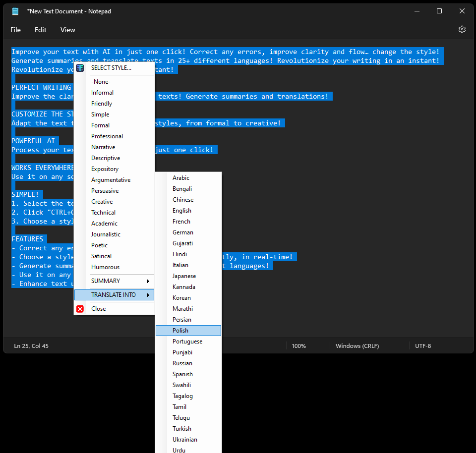
Task: Choose Punjabi from language list
Action: coord(188,352)
